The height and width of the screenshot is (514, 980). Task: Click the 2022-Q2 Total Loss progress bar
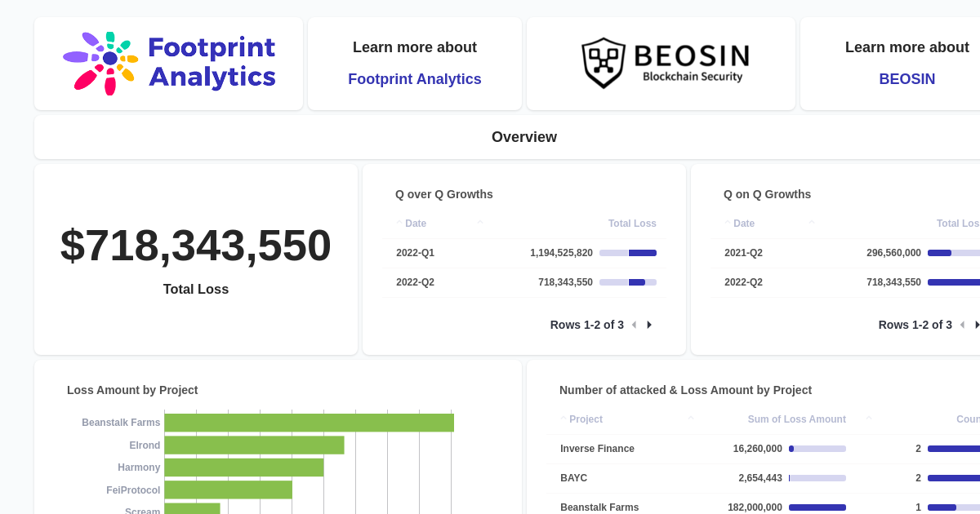(627, 281)
